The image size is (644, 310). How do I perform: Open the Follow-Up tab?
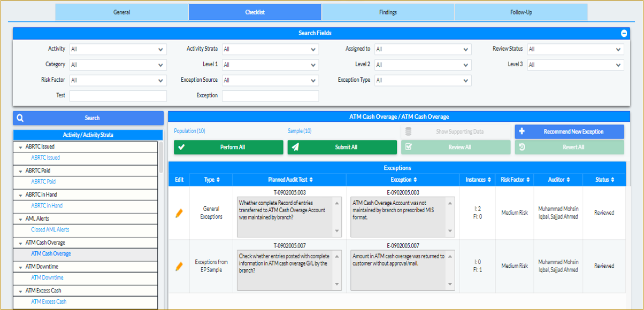[520, 11]
